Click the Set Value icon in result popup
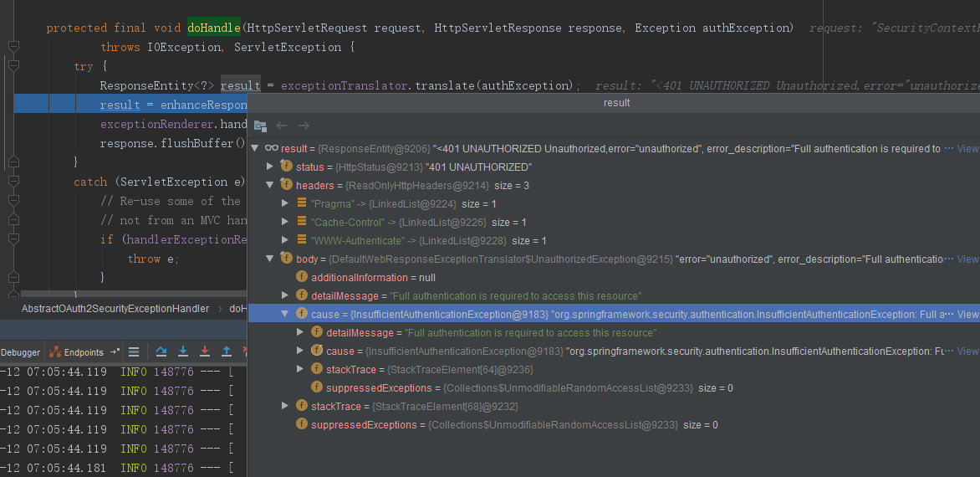 pos(260,126)
